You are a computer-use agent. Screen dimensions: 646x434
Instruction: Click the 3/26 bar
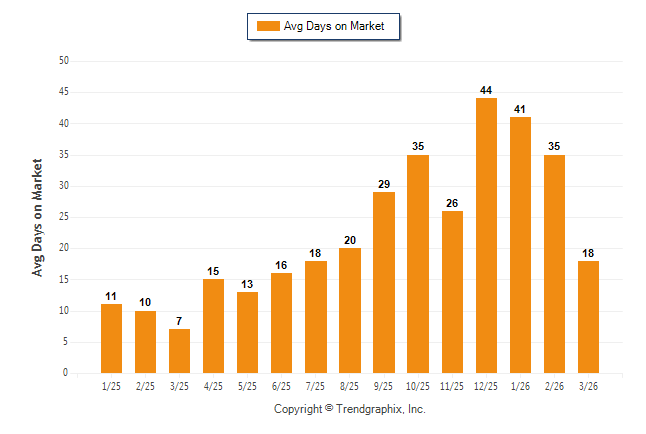(x=588, y=316)
